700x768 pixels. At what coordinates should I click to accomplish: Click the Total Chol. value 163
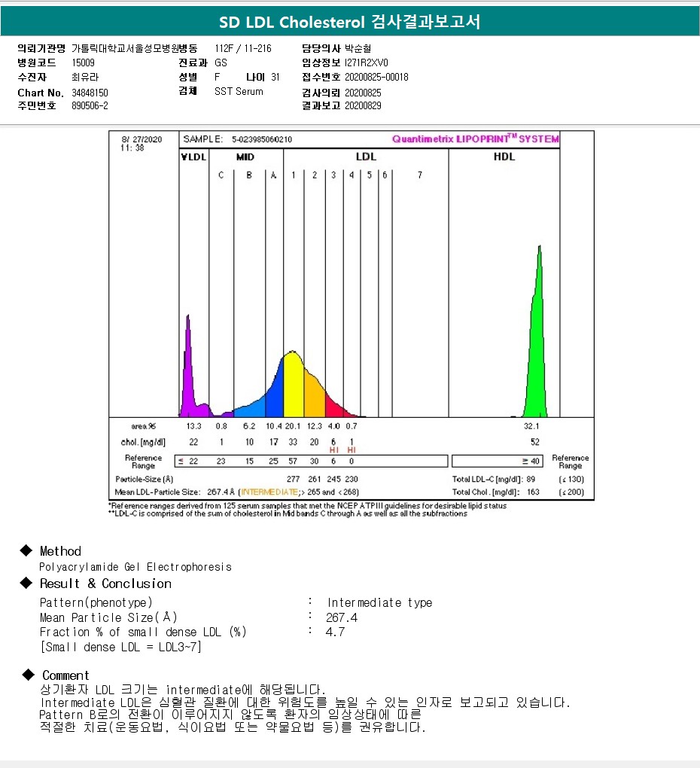click(533, 492)
